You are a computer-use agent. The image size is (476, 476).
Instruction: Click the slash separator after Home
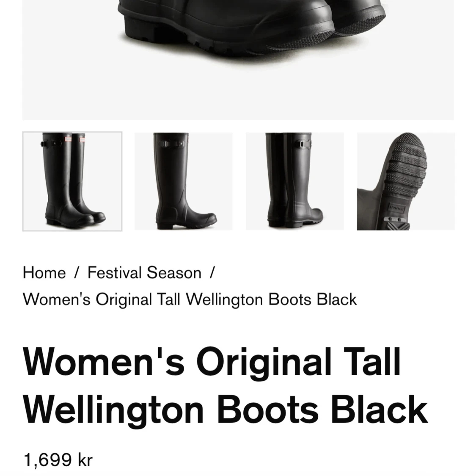click(x=77, y=272)
